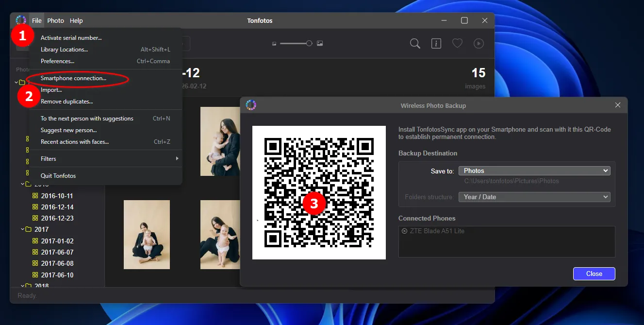644x325 pixels.
Task: Start slideshow with the play icon
Action: click(479, 44)
